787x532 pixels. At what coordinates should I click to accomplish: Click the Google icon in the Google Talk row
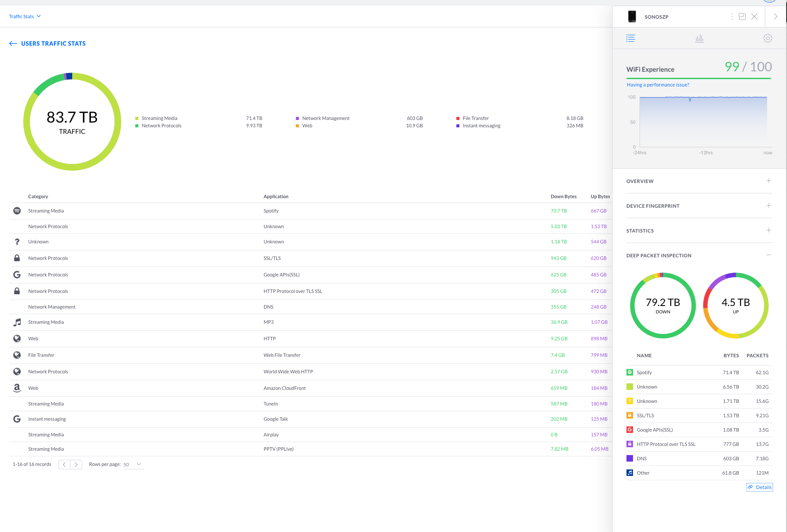coord(17,419)
